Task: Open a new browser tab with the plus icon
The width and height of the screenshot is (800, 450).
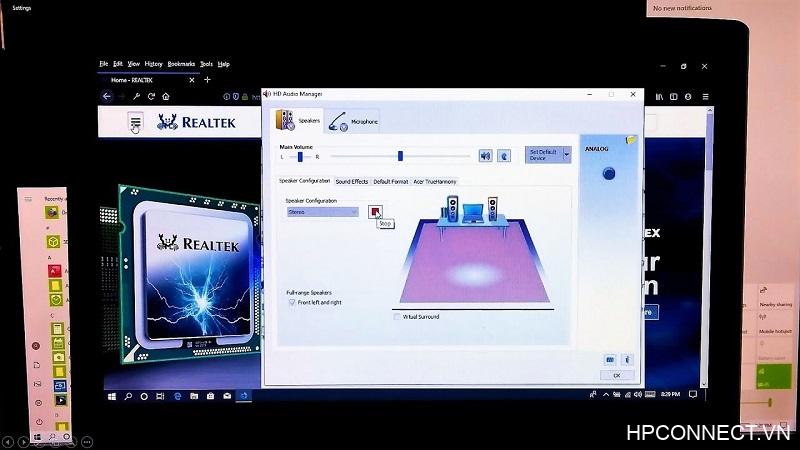Action: tap(207, 80)
